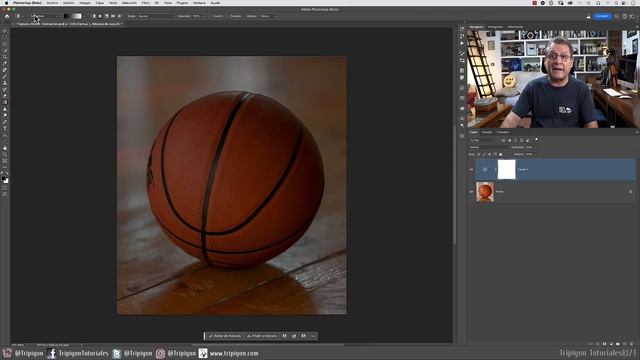640x360 pixels.
Task: Select the Brush tool
Action: 5,76
